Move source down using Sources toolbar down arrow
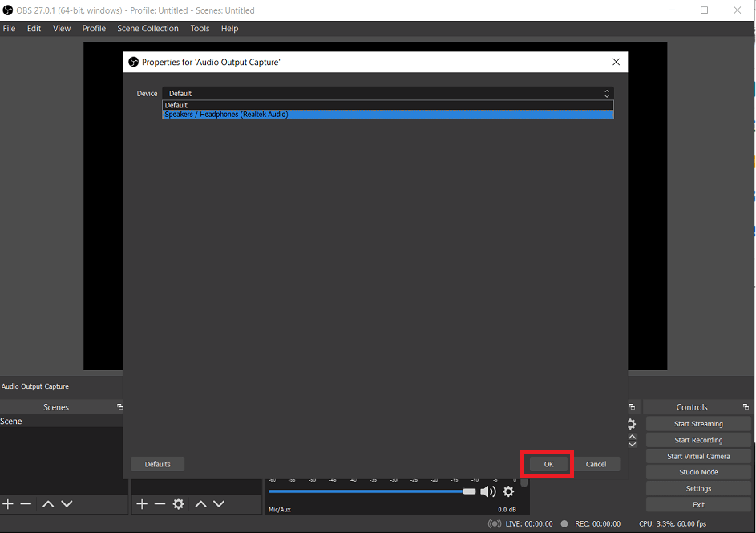The height and width of the screenshot is (533, 756). pyautogui.click(x=219, y=504)
